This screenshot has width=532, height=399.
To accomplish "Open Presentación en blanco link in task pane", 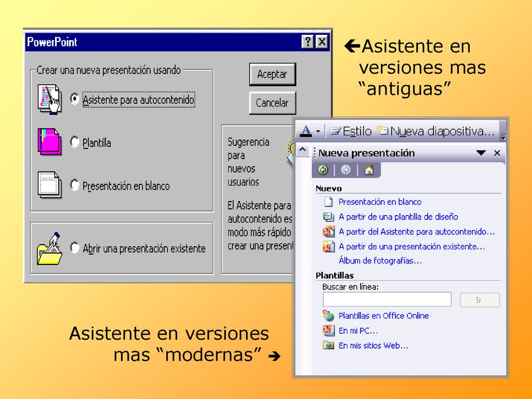I will pyautogui.click(x=380, y=202).
